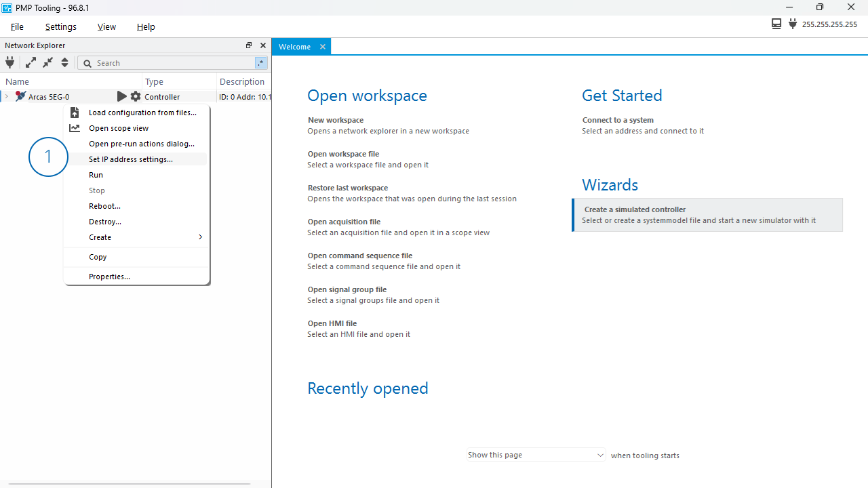Click the gear icon beside Arcas 5EG-0

pyautogui.click(x=136, y=97)
